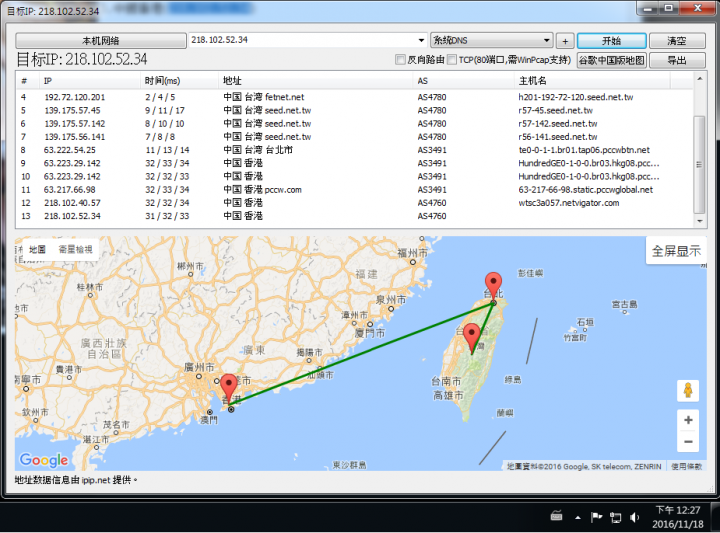Zoom out the map with minus button
Image resolution: width=720 pixels, height=533 pixels.
point(687,442)
